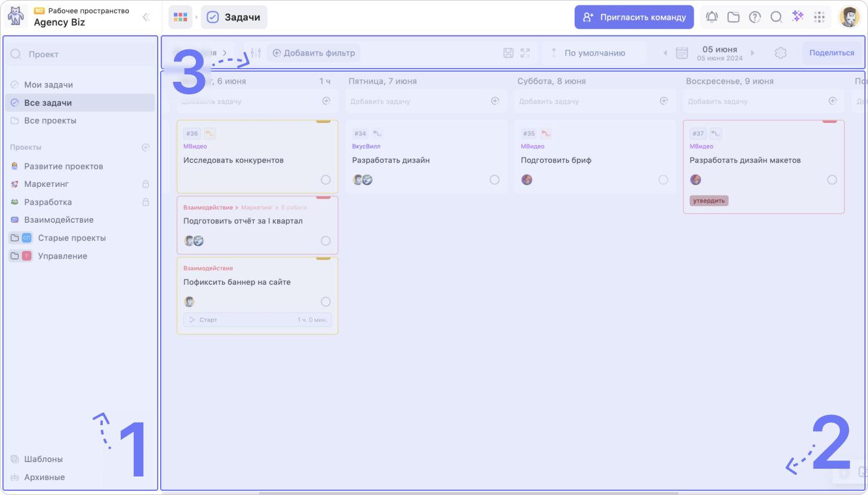Open search via magnifier icon in header
868x495 pixels.
pos(776,17)
